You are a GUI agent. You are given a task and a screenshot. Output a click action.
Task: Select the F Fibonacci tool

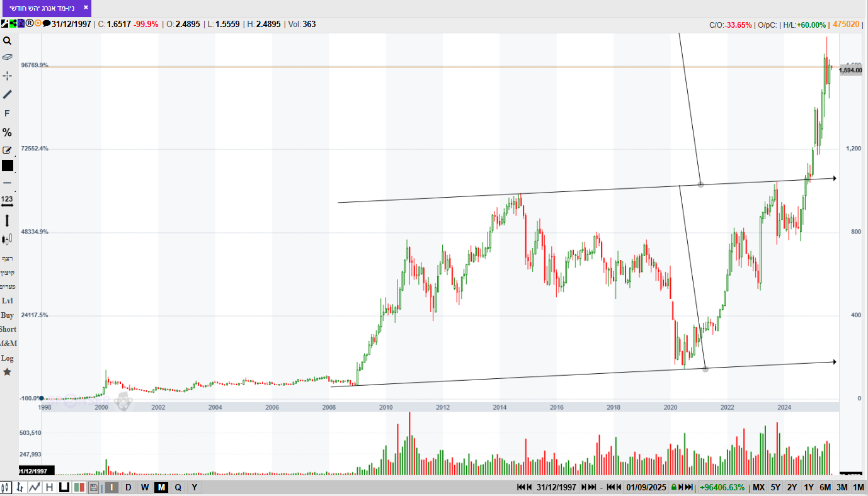point(8,113)
